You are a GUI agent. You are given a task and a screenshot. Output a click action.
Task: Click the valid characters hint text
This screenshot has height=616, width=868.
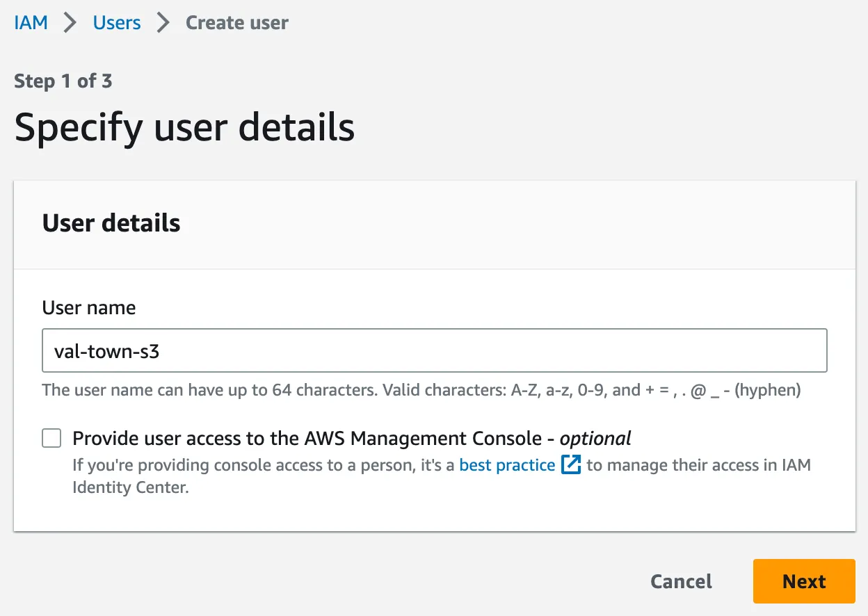(x=654, y=390)
